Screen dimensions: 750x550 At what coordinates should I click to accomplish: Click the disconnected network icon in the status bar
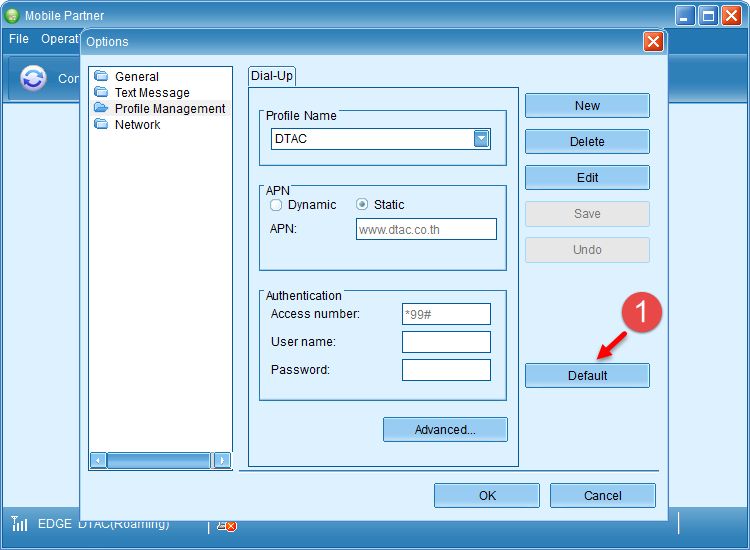tap(227, 526)
